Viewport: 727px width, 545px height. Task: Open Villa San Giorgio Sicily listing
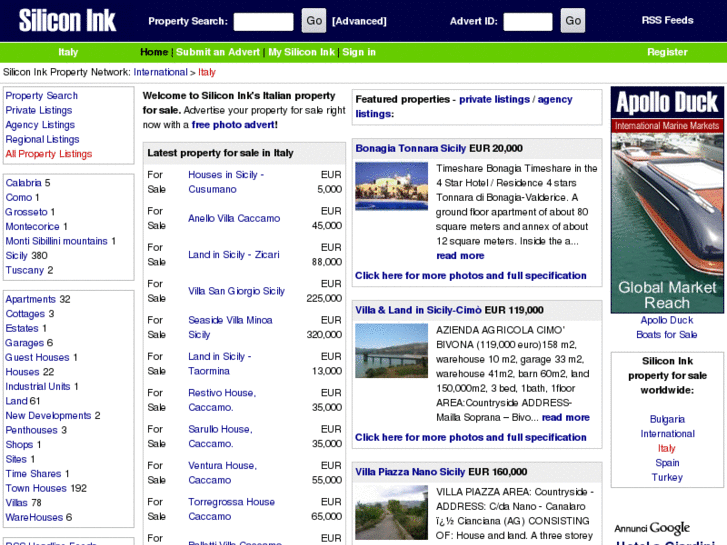236,291
